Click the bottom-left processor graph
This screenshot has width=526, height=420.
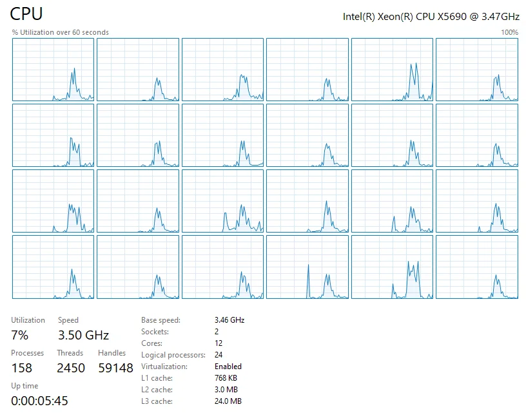click(53, 267)
